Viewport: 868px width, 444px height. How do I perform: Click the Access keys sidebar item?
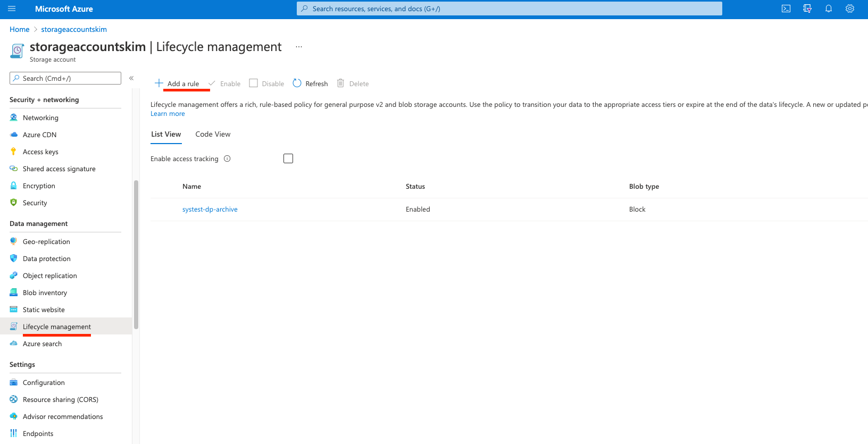[x=40, y=152]
